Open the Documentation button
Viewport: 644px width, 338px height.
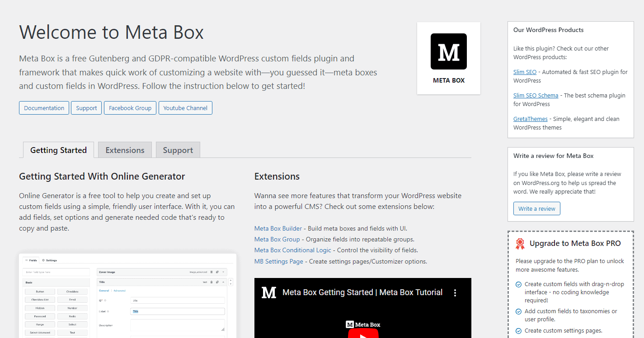click(x=44, y=108)
